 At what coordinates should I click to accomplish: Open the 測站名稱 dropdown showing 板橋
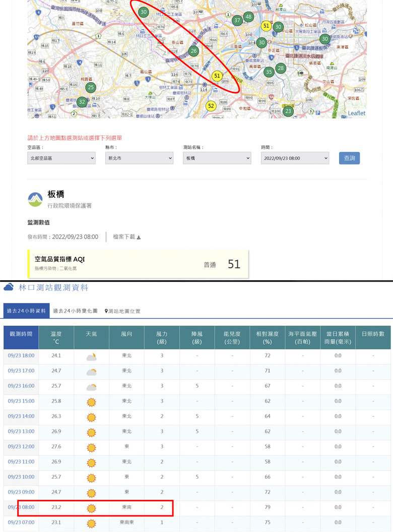[x=217, y=158]
